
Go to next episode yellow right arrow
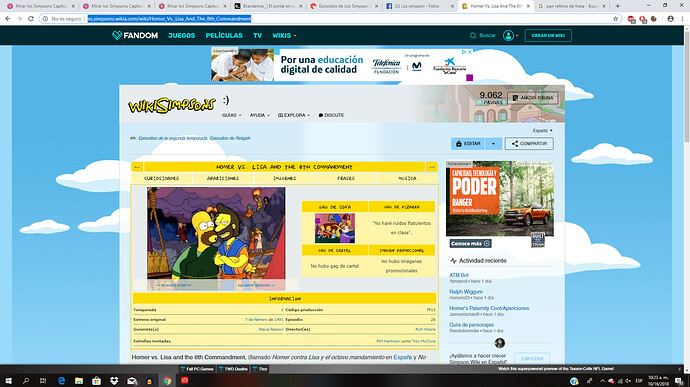(432, 167)
